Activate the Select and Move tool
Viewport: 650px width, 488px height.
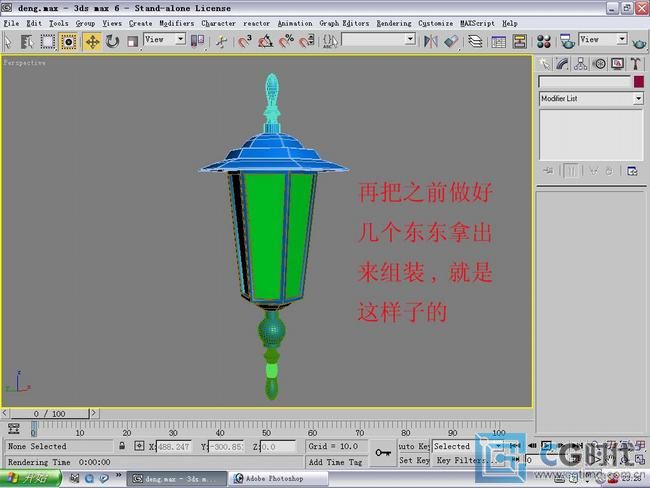[92, 41]
